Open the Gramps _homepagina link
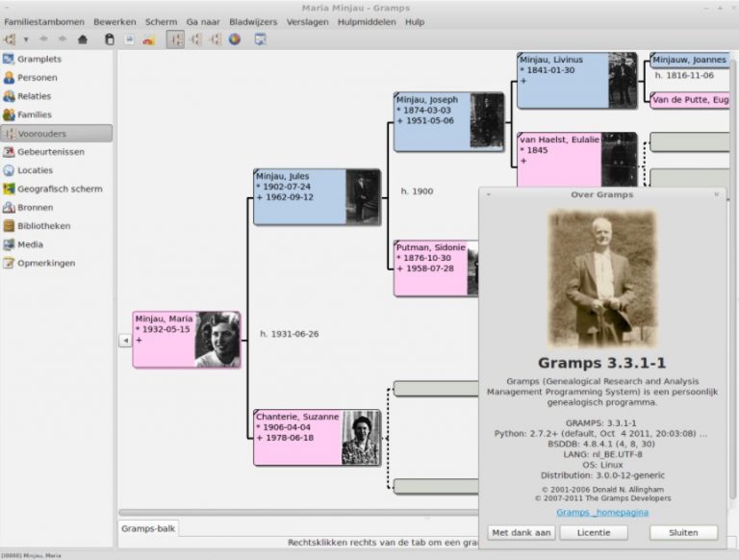 602,513
